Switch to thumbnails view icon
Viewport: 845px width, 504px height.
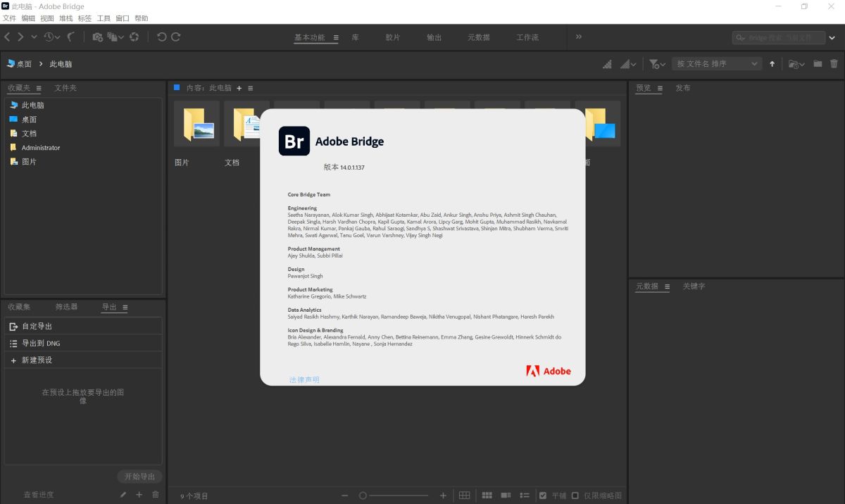coord(487,496)
